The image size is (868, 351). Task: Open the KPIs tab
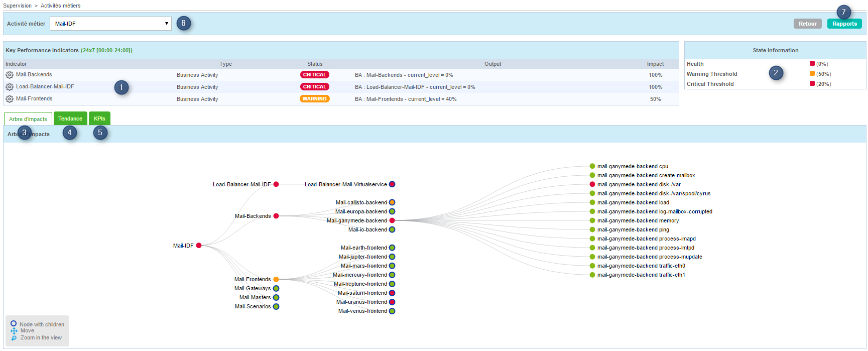99,119
